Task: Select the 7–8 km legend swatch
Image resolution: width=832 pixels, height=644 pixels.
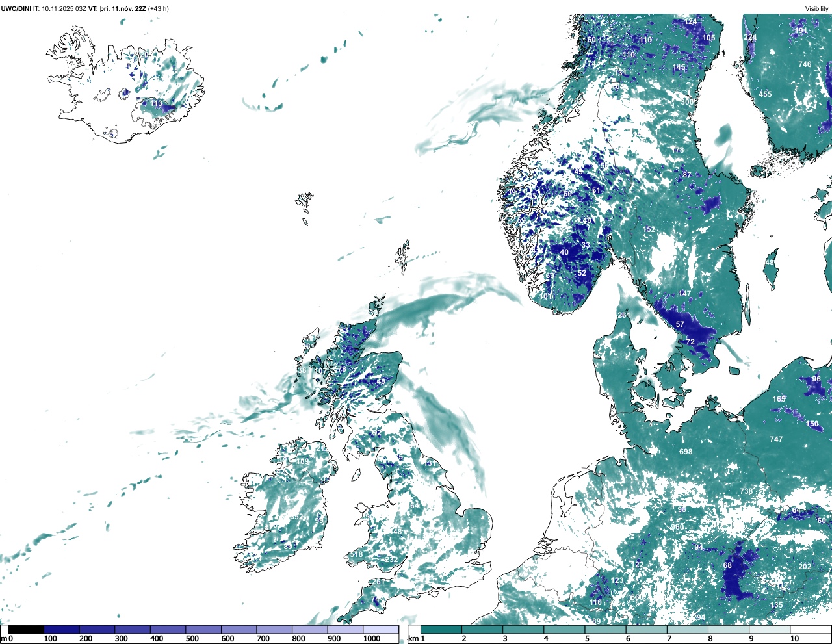Action: pyautogui.click(x=687, y=629)
